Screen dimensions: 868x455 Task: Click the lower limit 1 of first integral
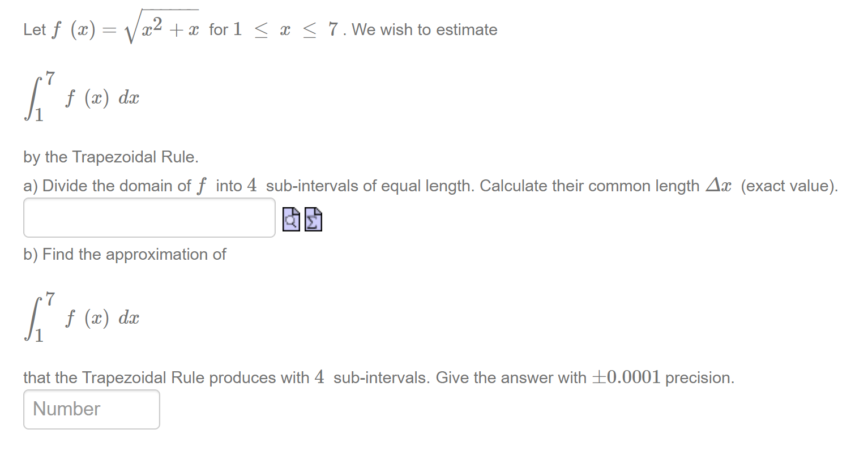tap(39, 115)
